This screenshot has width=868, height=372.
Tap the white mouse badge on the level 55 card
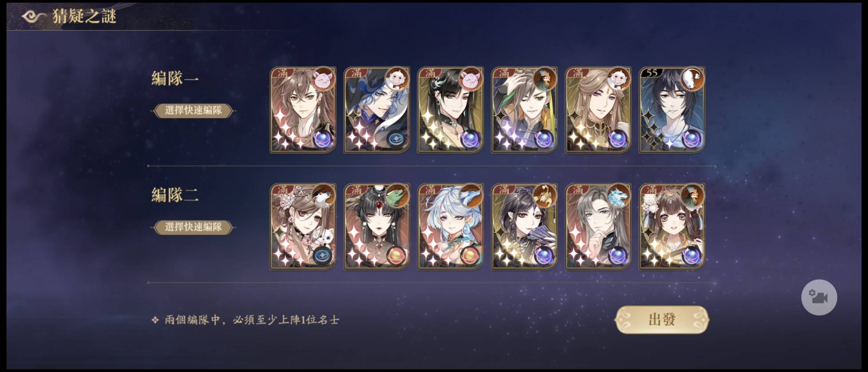coord(692,80)
